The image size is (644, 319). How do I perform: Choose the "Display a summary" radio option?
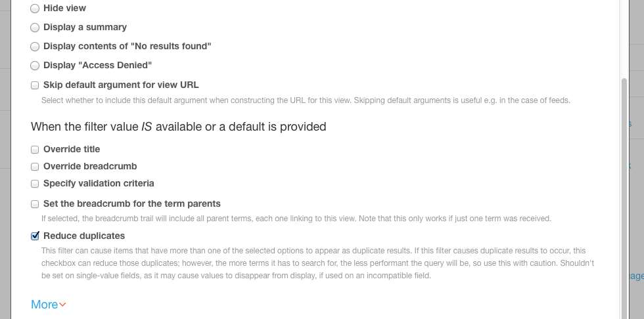pyautogui.click(x=35, y=28)
